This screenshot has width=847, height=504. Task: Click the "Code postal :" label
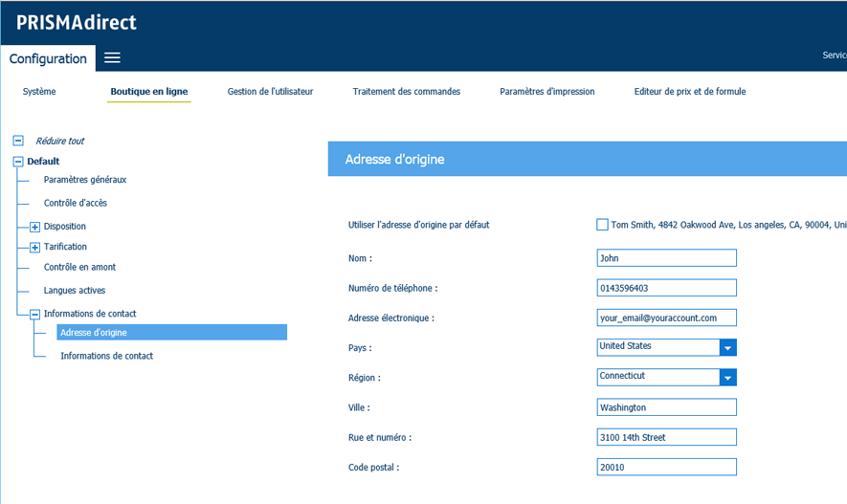(374, 468)
